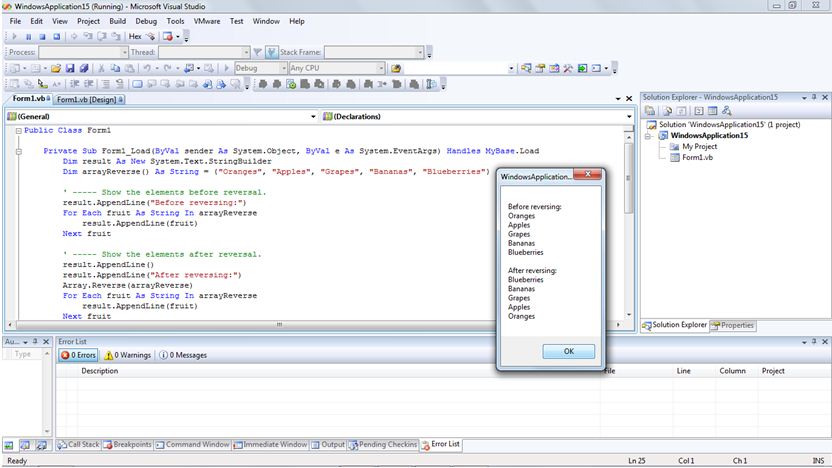
Task: Click the Undo arrow icon
Action: [x=147, y=68]
